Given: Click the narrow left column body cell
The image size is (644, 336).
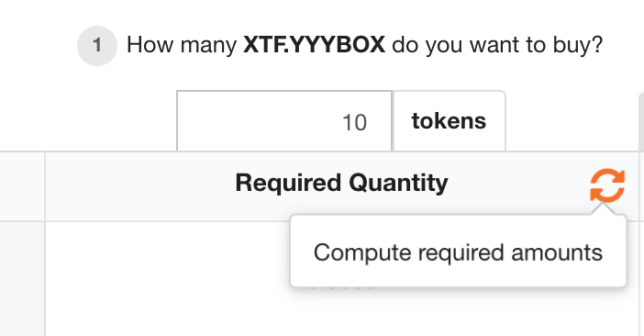Looking at the screenshot, I should coord(22,279).
